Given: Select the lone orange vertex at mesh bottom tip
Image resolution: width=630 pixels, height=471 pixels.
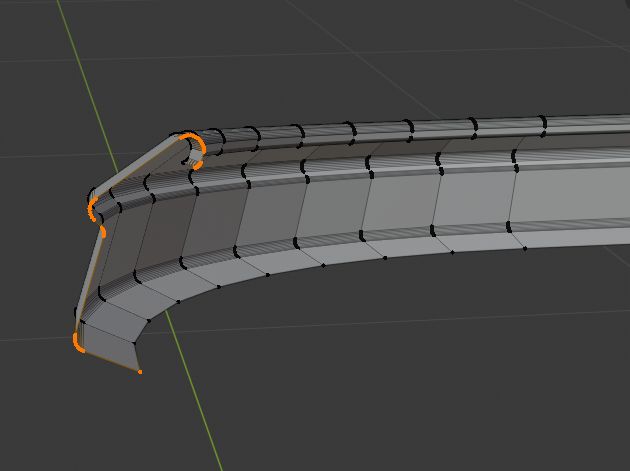Looking at the screenshot, I should tap(140, 372).
